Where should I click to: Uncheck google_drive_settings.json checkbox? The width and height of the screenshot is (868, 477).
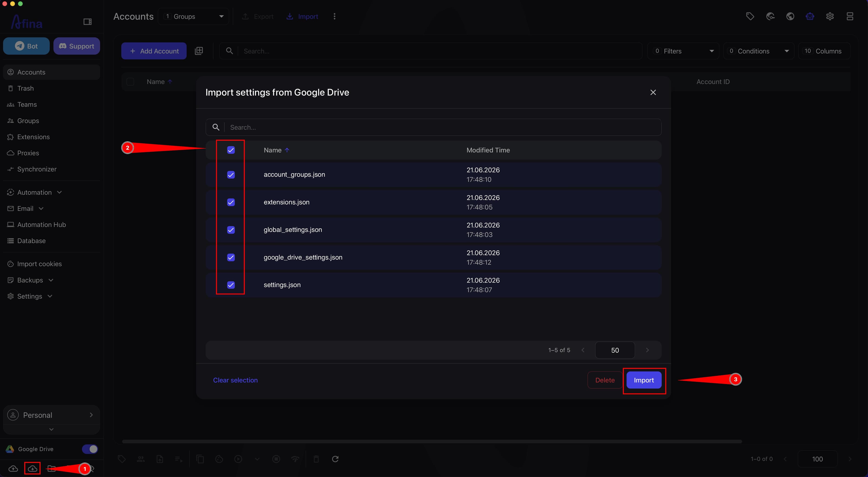coord(231,258)
